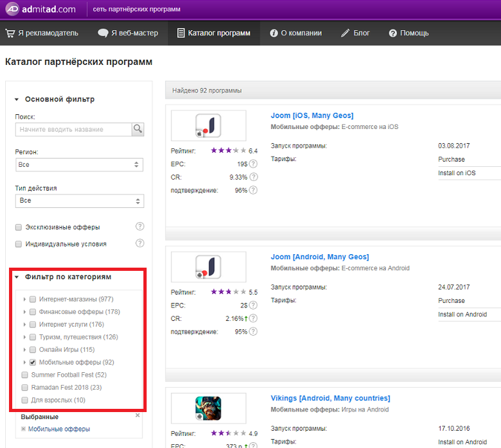The height and width of the screenshot is (448, 501).
Task: Collapse the Фильтр по категориям section
Action: pos(17,277)
